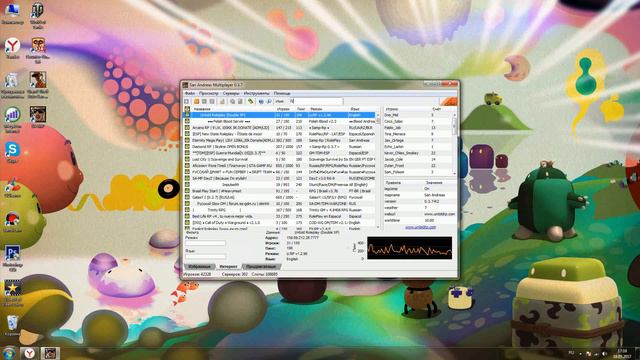Open the Инструменты menu

coord(257,93)
